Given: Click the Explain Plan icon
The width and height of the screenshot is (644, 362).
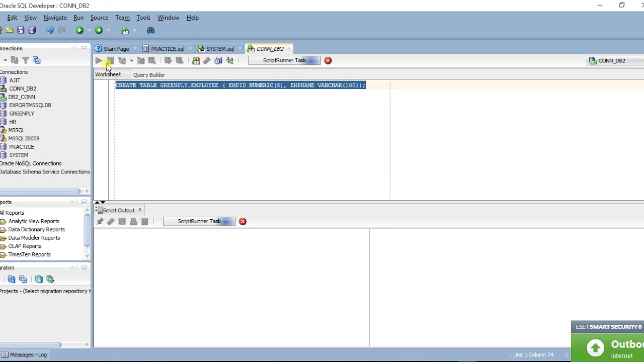Looking at the screenshot, I should click(122, 60).
